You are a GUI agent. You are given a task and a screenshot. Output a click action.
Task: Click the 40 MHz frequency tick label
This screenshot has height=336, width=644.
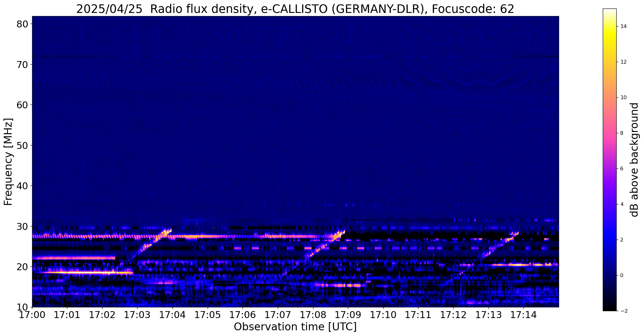click(22, 186)
